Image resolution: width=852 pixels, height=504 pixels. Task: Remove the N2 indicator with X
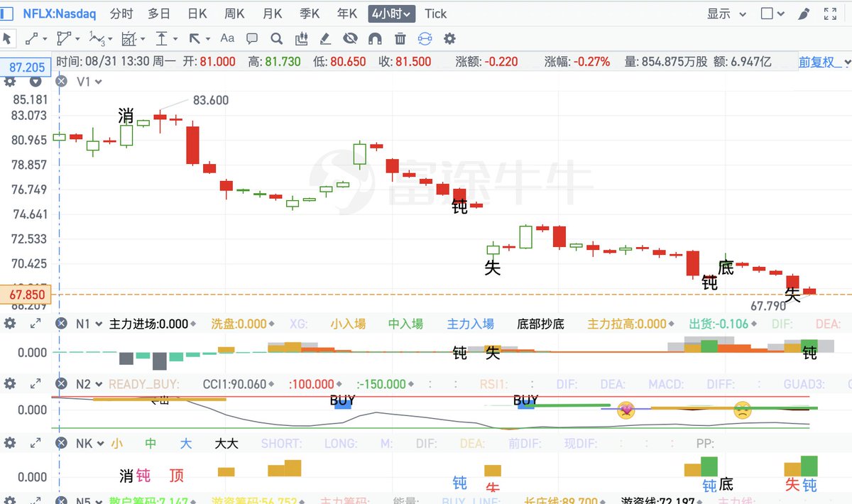(x=61, y=384)
